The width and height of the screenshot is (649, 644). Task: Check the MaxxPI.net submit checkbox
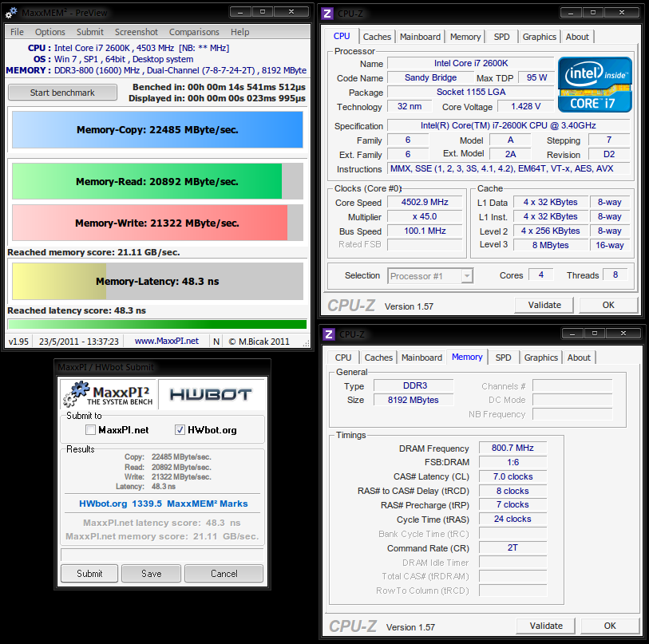tap(90, 429)
